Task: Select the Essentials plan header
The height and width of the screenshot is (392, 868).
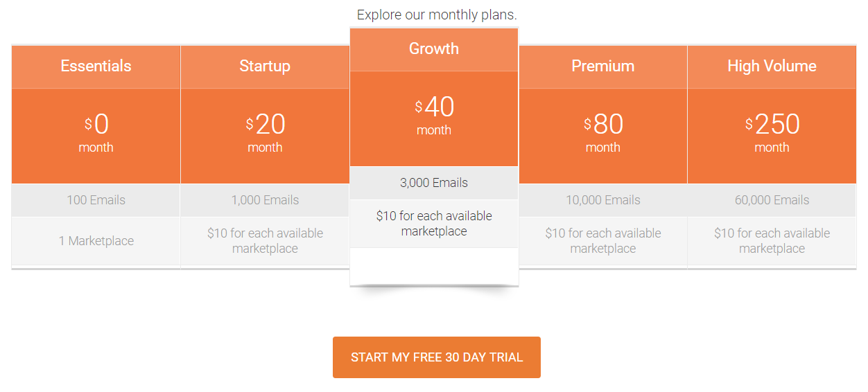Action: tap(96, 66)
